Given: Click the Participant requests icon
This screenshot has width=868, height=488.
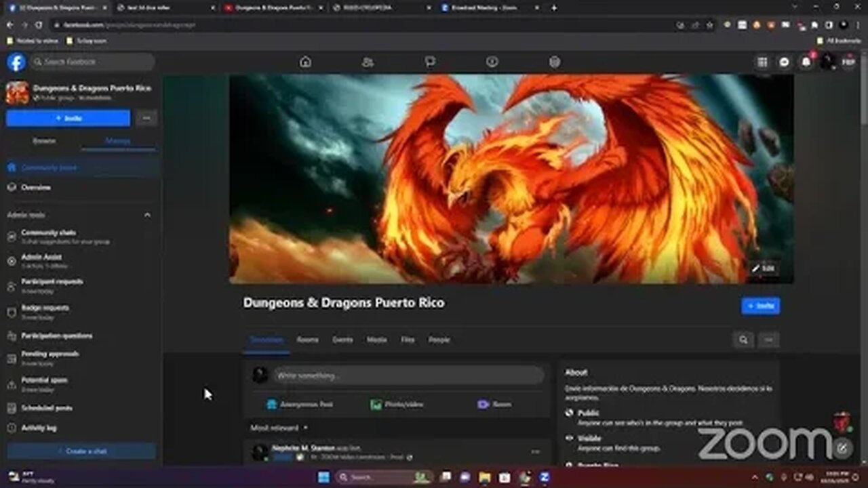Looking at the screenshot, I should tap(12, 285).
